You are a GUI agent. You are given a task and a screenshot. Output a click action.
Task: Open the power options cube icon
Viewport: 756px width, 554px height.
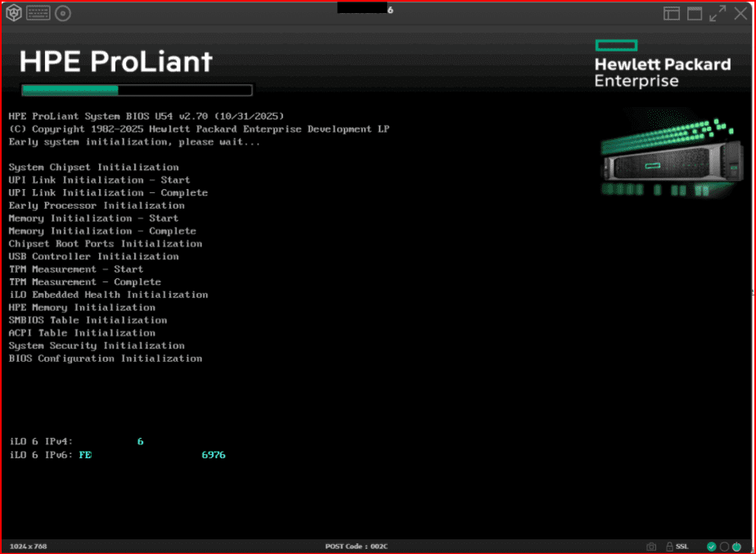pyautogui.click(x=15, y=13)
